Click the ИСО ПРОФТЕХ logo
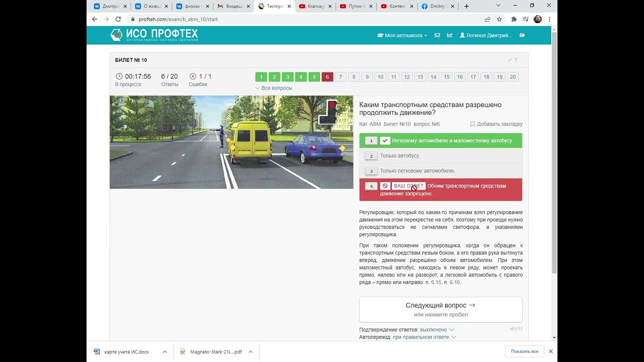 (154, 35)
